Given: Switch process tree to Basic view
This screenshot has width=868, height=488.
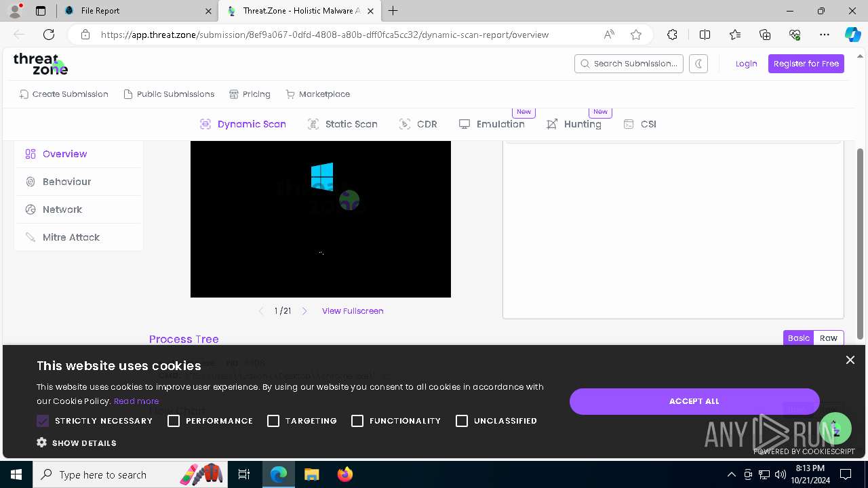Looking at the screenshot, I should click(x=799, y=338).
